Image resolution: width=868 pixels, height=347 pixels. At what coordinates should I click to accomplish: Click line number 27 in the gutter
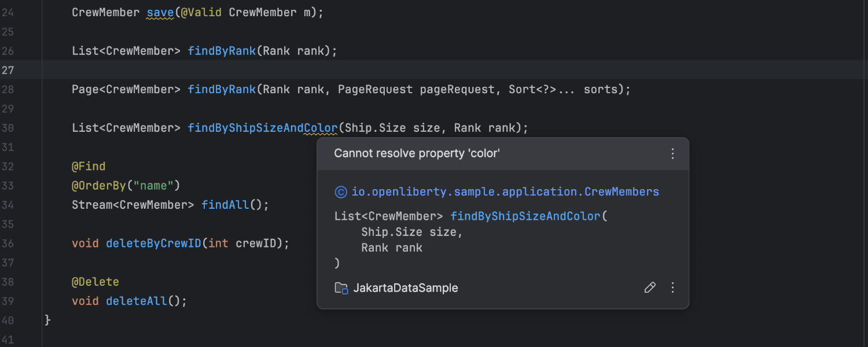[8, 71]
